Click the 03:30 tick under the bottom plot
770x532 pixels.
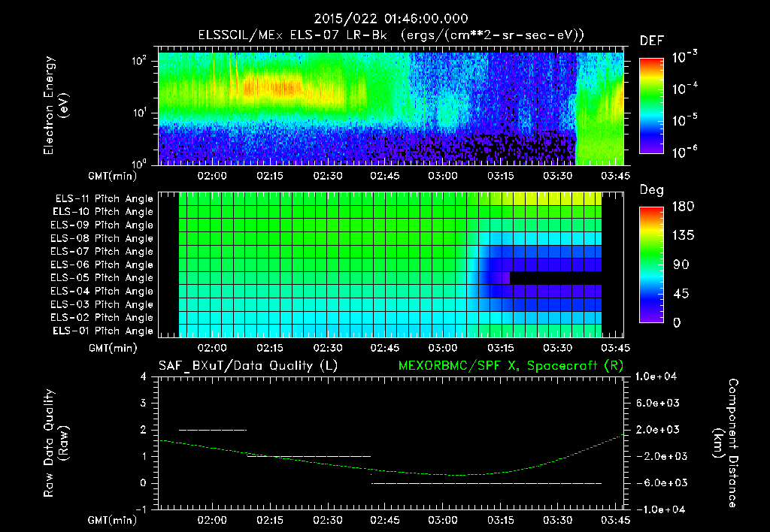click(x=558, y=520)
